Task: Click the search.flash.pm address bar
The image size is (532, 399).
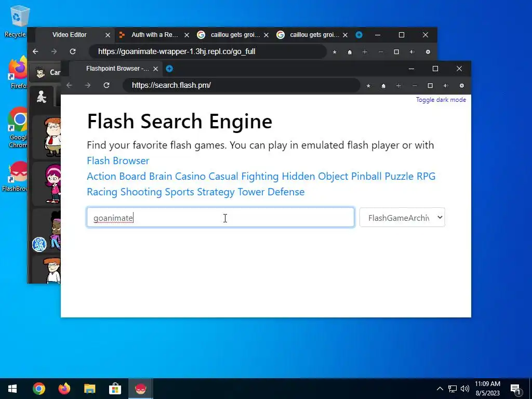Action: tap(241, 85)
